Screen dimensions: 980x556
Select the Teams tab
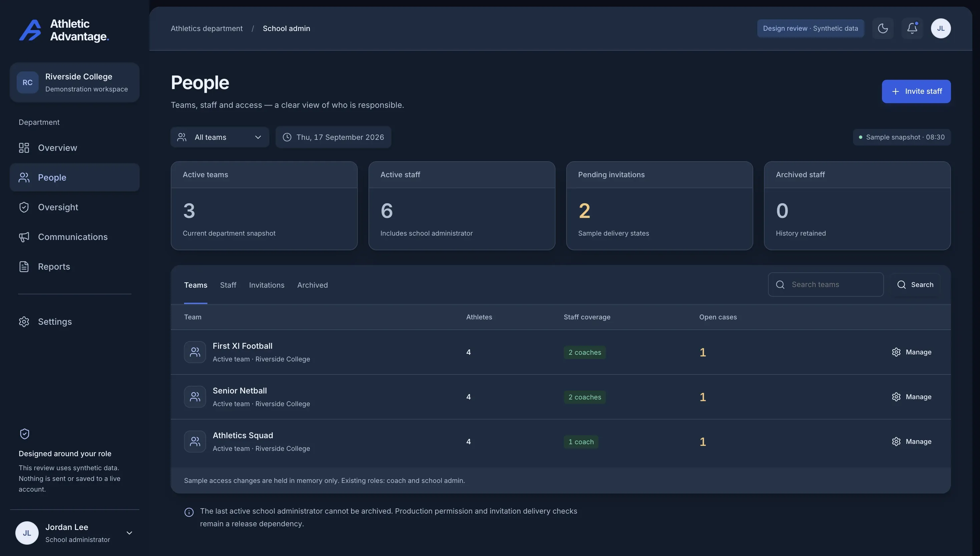pos(196,285)
